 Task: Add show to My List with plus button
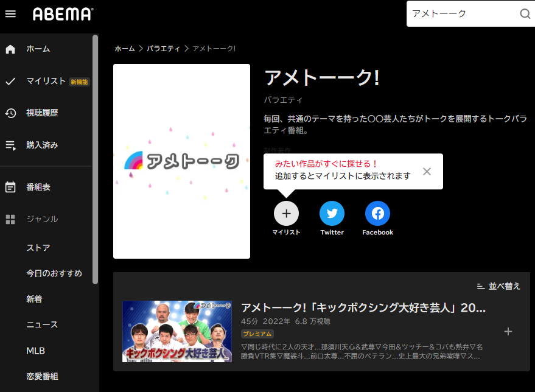coord(286,213)
